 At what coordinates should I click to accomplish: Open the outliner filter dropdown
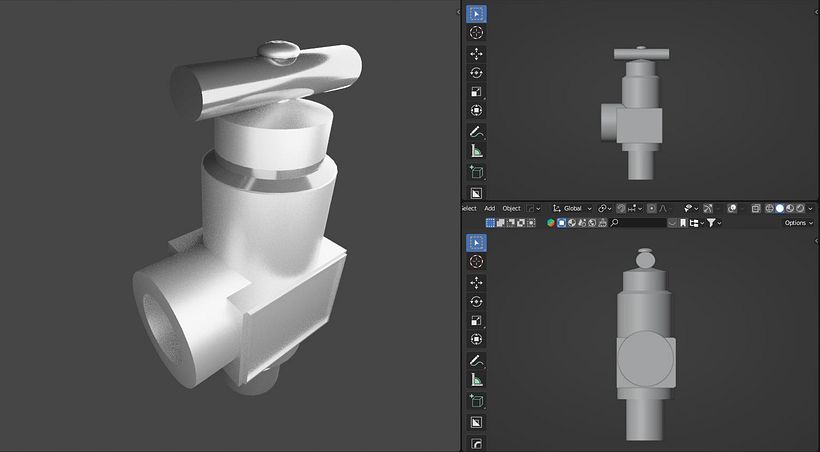[714, 223]
